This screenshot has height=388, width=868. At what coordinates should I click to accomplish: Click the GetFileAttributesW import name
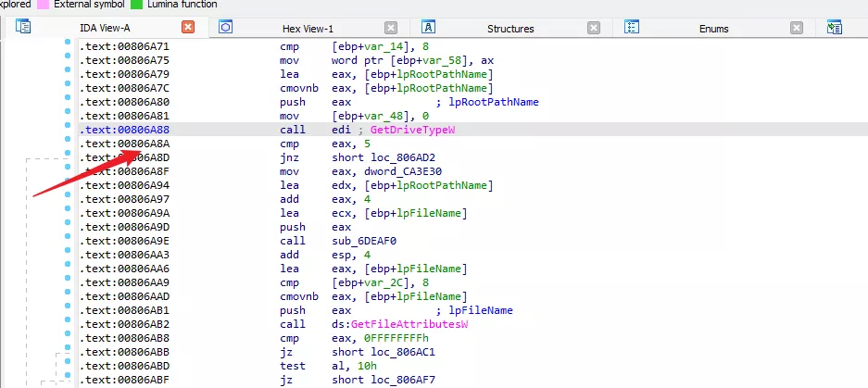coord(415,324)
